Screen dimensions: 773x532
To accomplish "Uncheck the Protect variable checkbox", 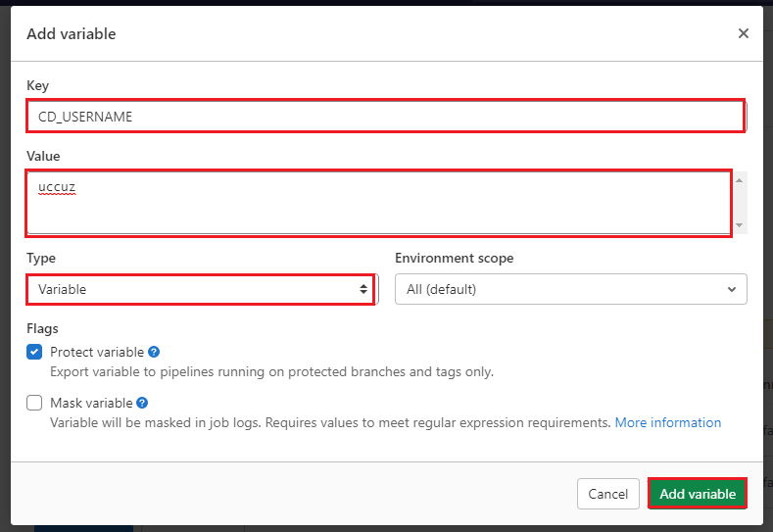I will (34, 353).
